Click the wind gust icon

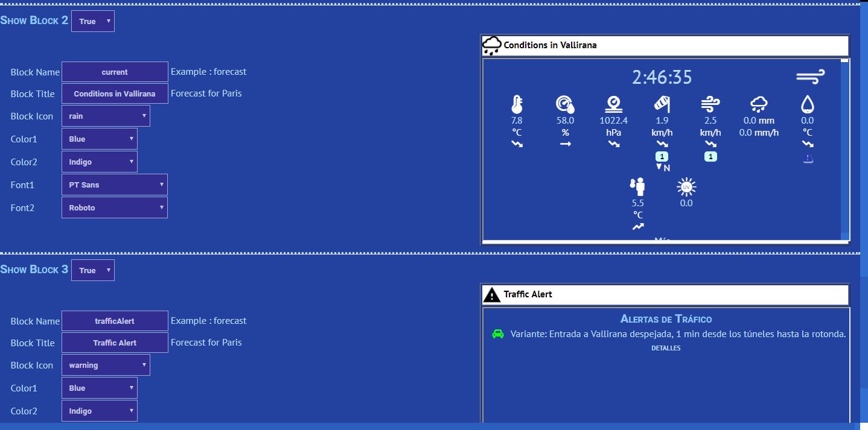pyautogui.click(x=710, y=104)
